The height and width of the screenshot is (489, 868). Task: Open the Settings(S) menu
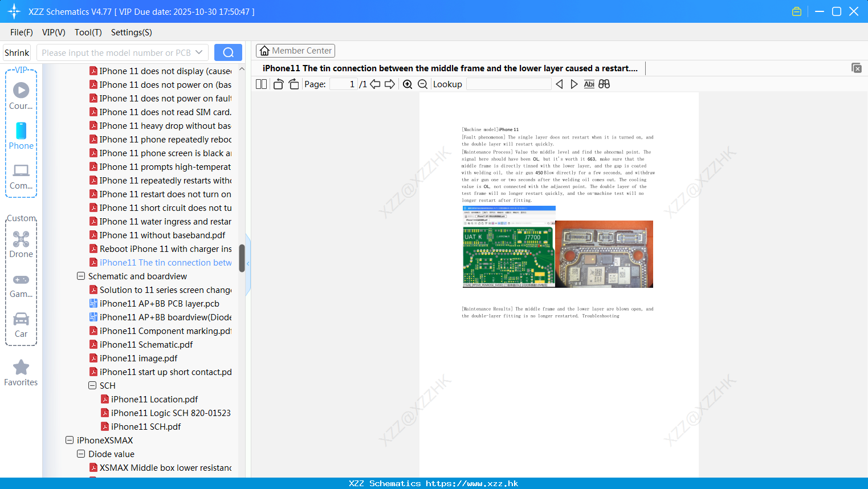coord(132,32)
